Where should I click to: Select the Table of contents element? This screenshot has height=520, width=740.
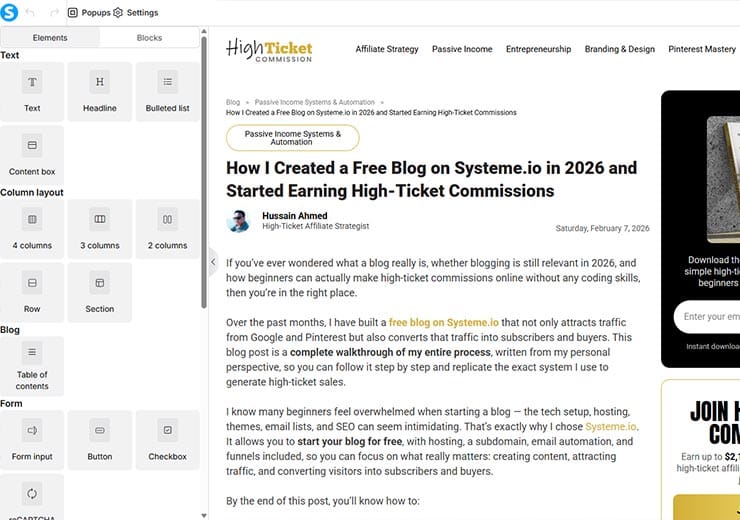pos(32,366)
